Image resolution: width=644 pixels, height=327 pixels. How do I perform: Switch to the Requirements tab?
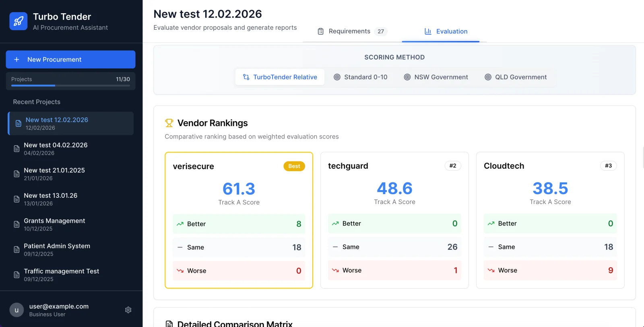point(352,31)
